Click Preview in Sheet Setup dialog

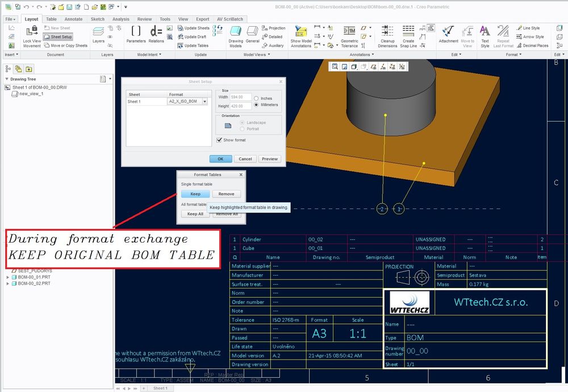click(x=270, y=159)
